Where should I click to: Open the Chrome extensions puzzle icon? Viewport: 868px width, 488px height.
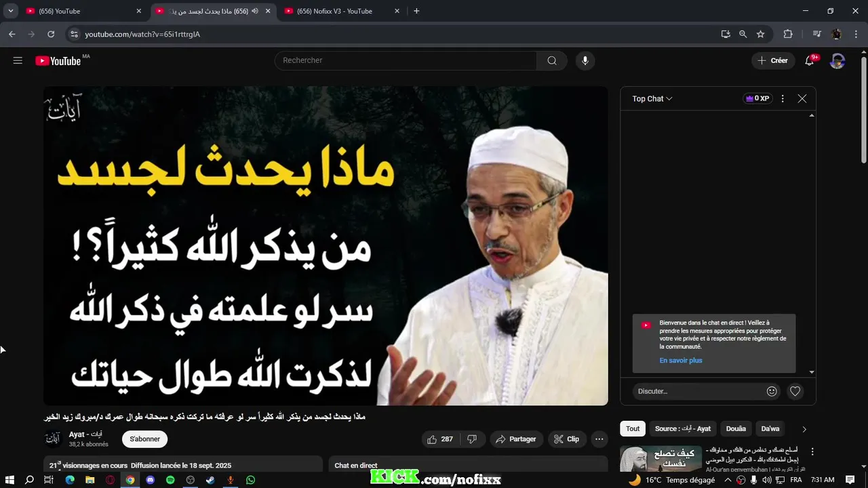click(x=788, y=34)
